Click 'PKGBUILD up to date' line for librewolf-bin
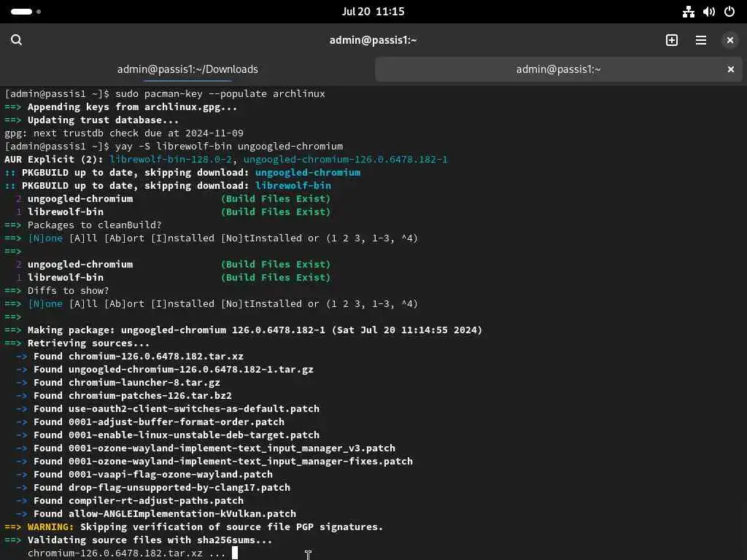747x560 pixels. (168, 186)
